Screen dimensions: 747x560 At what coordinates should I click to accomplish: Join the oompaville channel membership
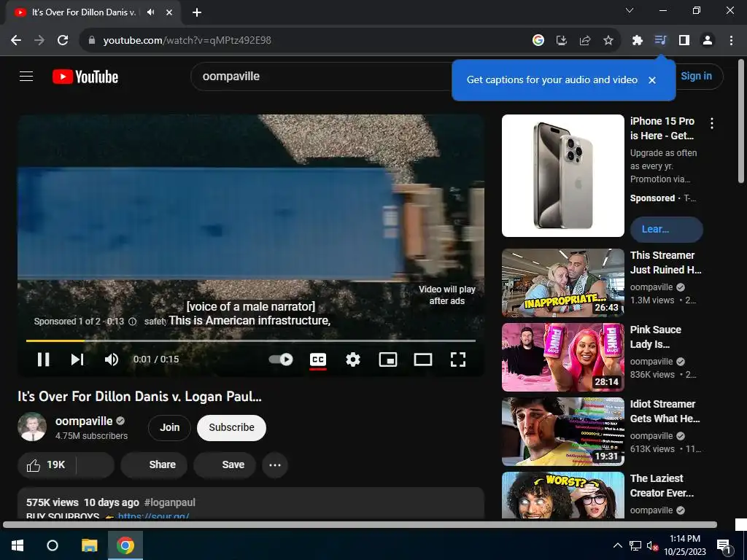[169, 427]
